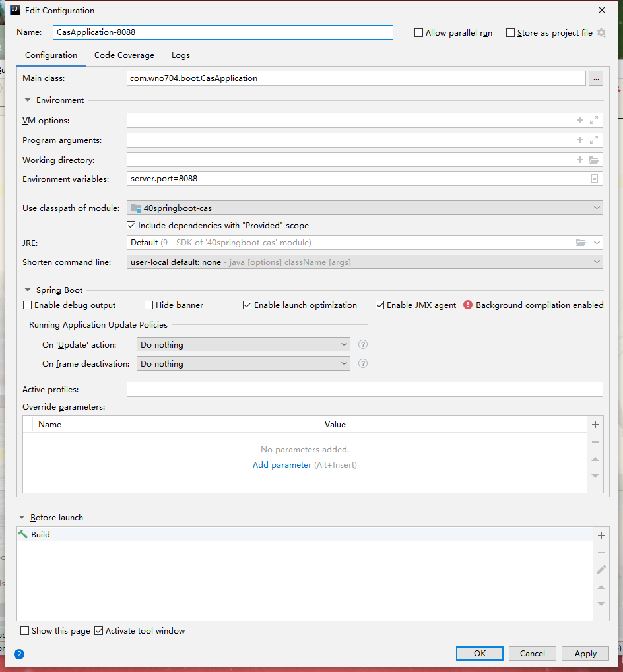Viewport: 623px width, 672px height.
Task: Click the plus icon in Program arguments field
Action: [x=580, y=140]
